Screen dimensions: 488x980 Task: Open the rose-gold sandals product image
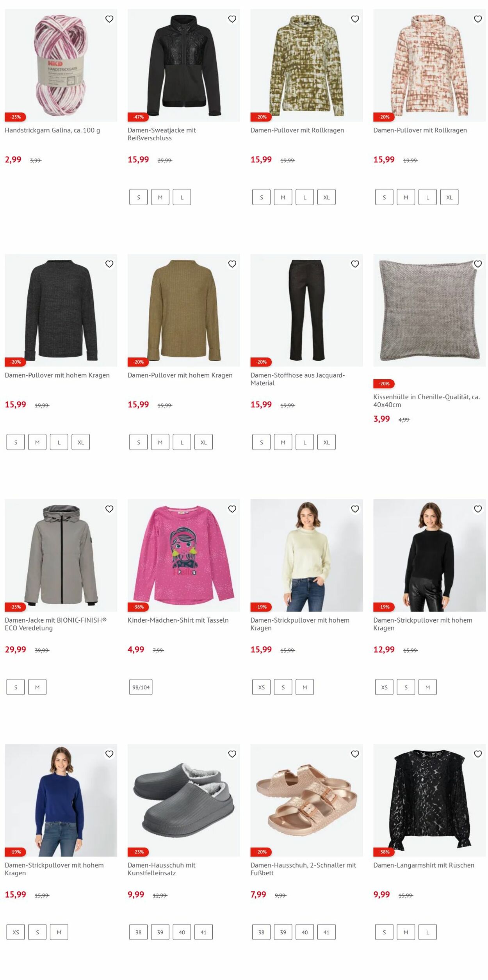(x=306, y=800)
